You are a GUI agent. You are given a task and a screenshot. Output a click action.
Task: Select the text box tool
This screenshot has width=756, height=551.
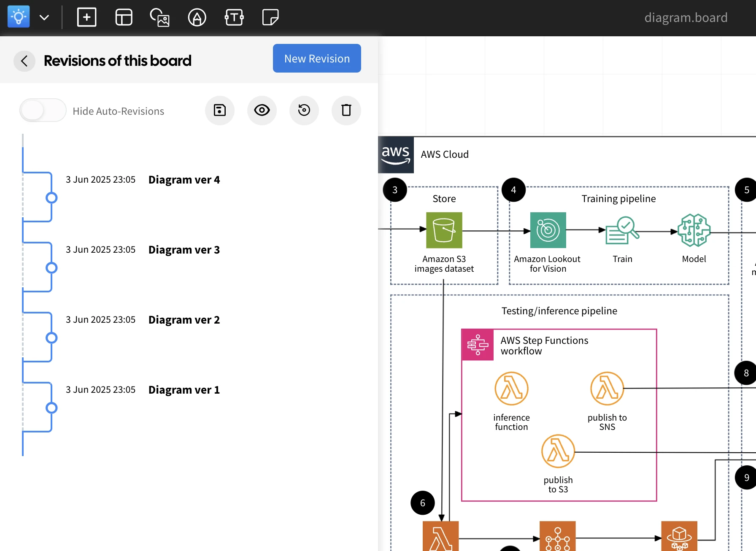pos(234,17)
